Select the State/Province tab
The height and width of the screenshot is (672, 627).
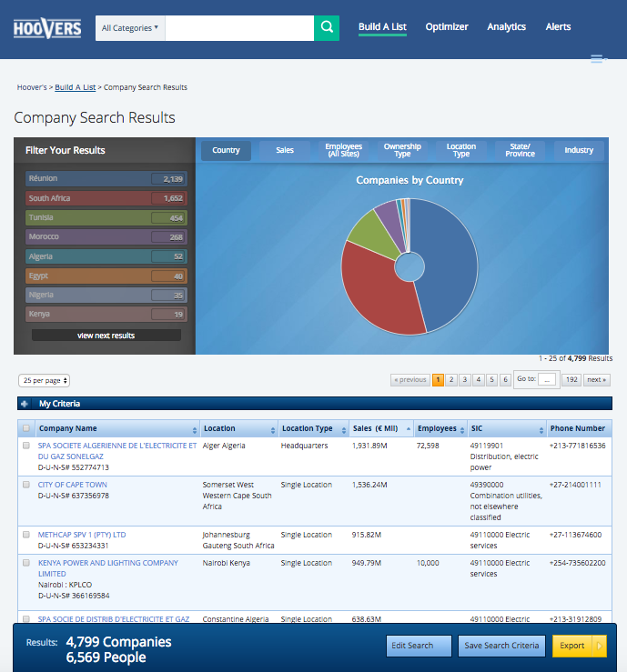click(520, 150)
